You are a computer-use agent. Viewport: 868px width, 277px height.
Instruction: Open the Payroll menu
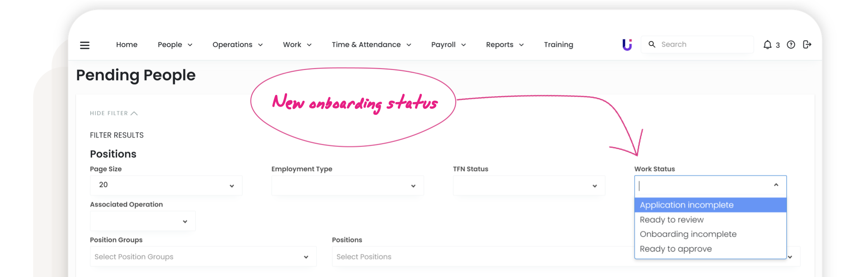point(448,45)
